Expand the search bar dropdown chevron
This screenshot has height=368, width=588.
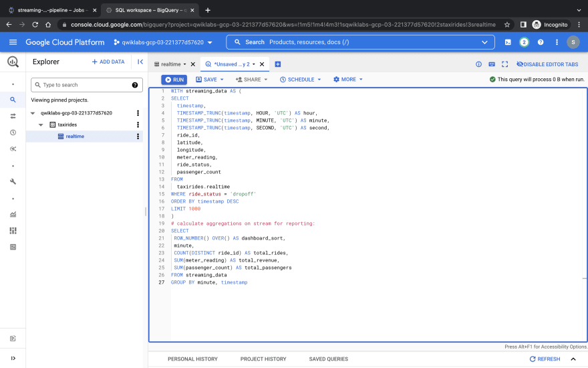click(x=484, y=42)
